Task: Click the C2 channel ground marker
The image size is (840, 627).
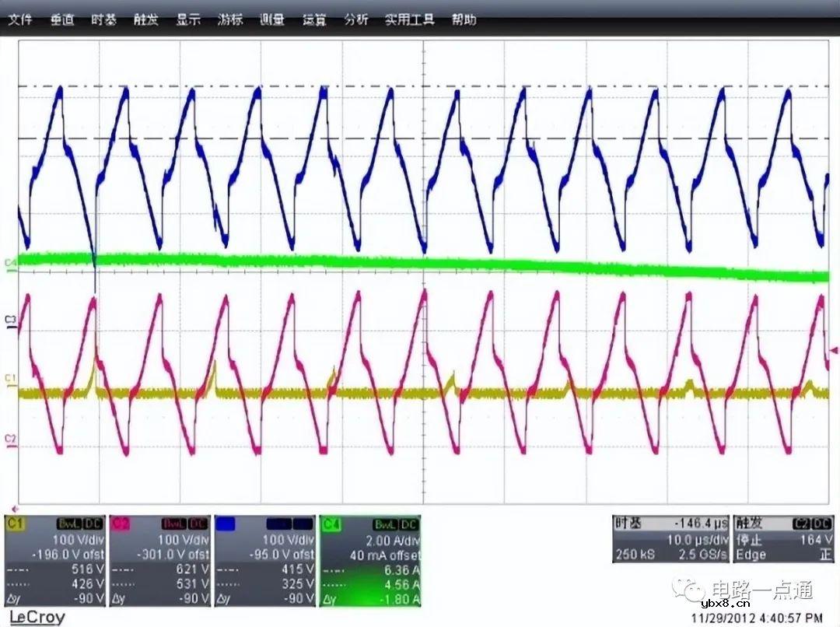Action: 10,440
